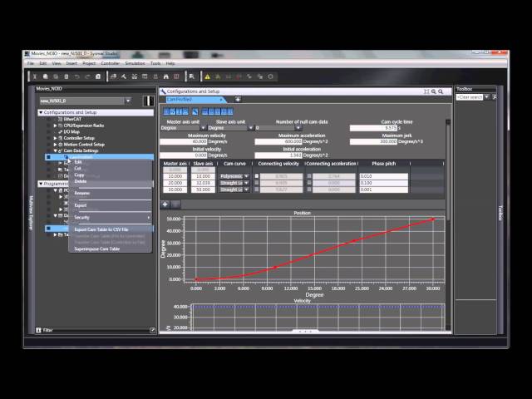Click the cursor-window icon before warning triangle
Image resolution: width=532 pixels, height=399 pixels.
click(192, 76)
